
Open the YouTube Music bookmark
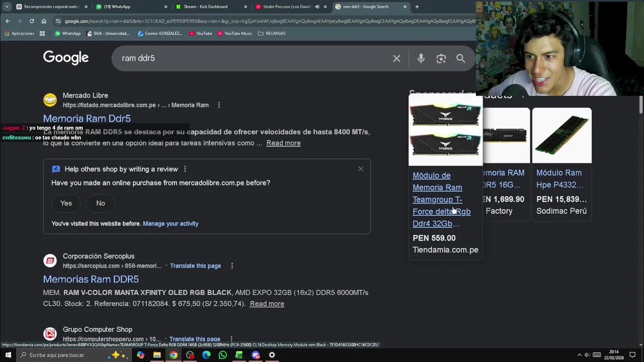click(x=235, y=33)
